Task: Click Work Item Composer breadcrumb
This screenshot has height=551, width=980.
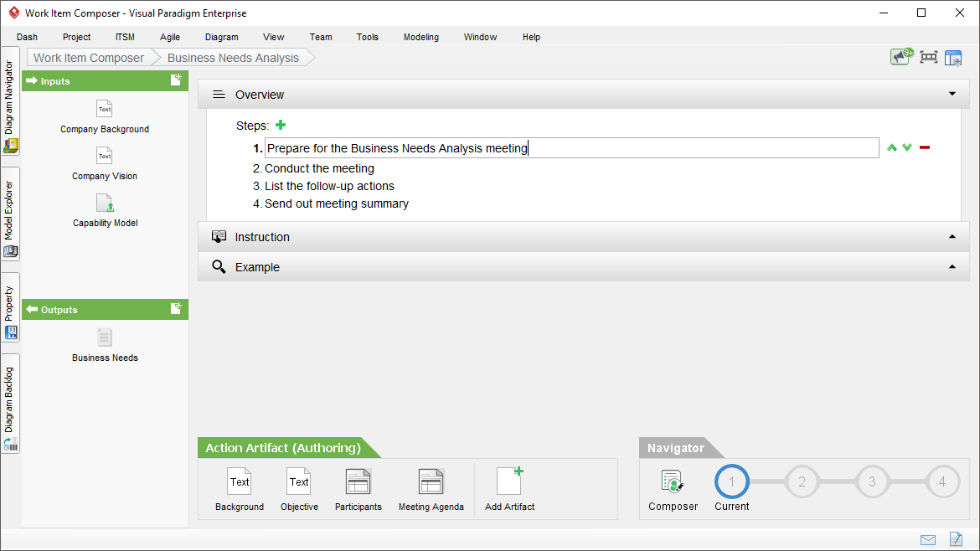Action: click(89, 58)
